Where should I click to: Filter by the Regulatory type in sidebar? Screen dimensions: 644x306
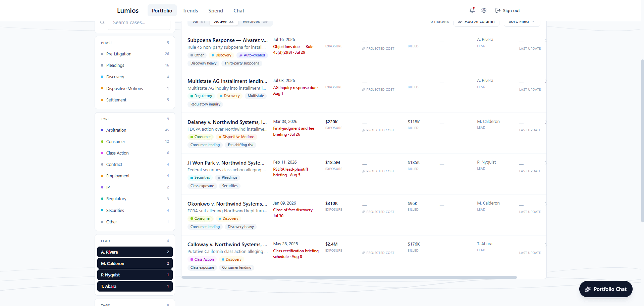coord(135,199)
